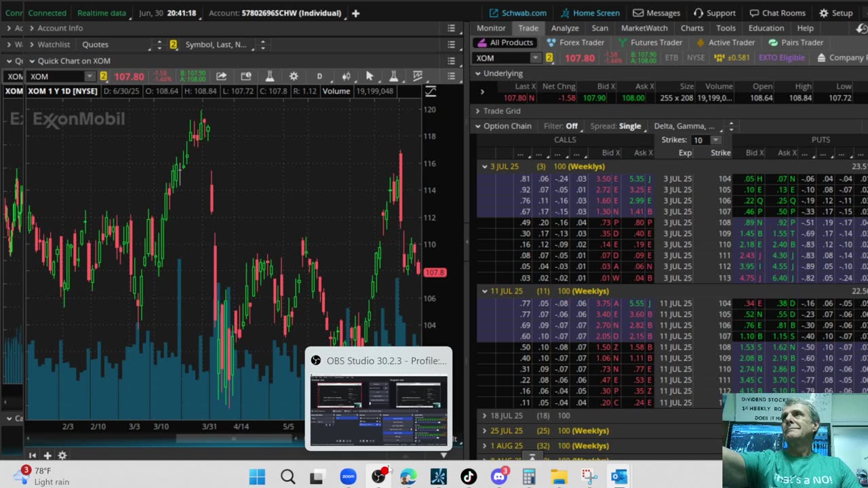
Task: Open the Schwab.com link
Action: tap(518, 13)
